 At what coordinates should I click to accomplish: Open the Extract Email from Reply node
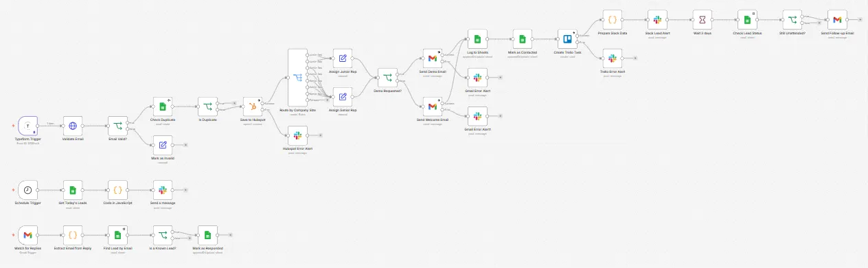pos(73,235)
